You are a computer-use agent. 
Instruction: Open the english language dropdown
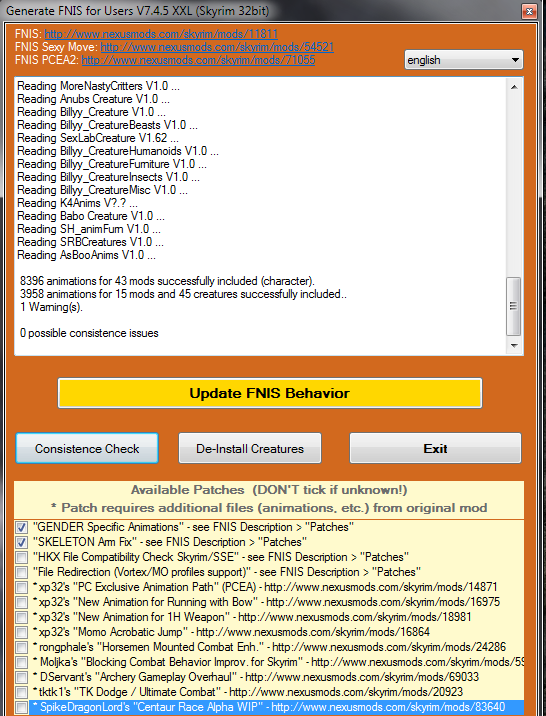(x=464, y=60)
